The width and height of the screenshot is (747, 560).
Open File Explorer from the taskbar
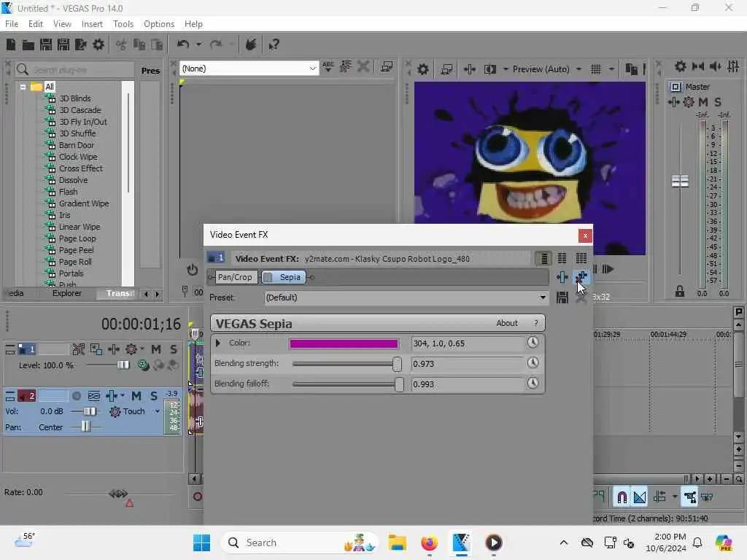397,542
